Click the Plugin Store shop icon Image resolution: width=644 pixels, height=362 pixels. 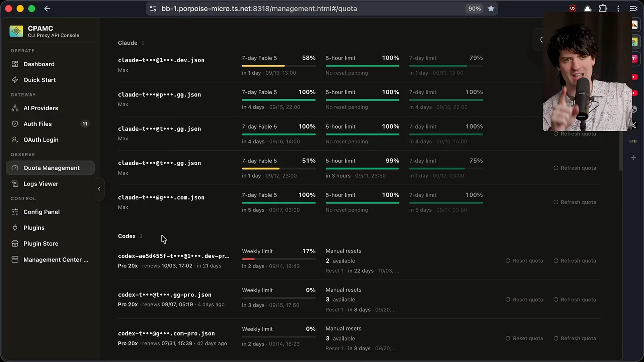pyautogui.click(x=15, y=244)
